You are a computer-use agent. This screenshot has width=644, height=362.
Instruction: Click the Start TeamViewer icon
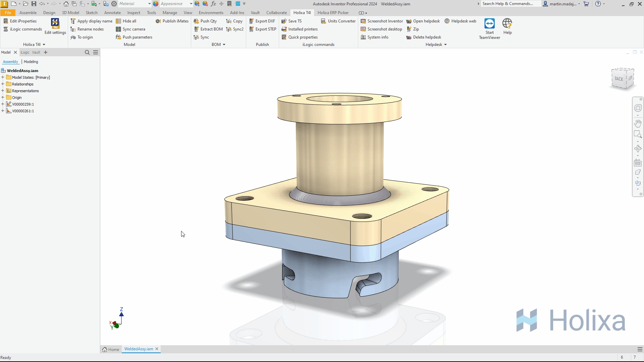point(489,24)
